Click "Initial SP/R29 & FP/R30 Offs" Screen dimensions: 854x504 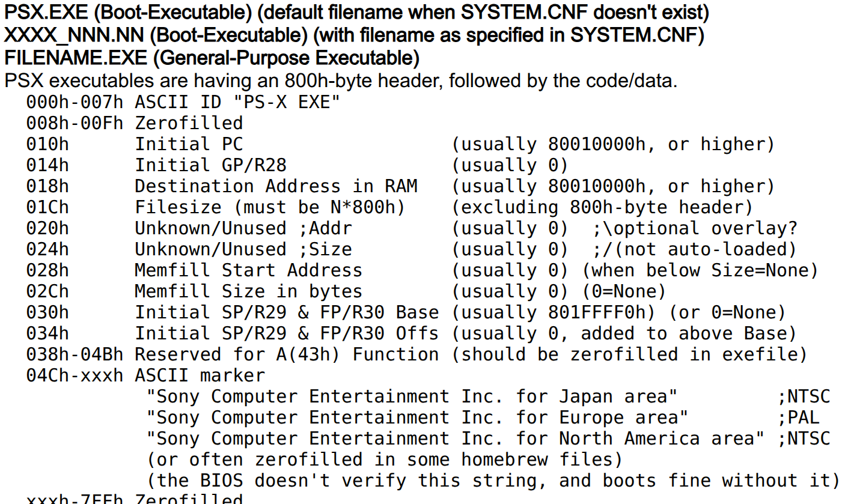click(287, 333)
